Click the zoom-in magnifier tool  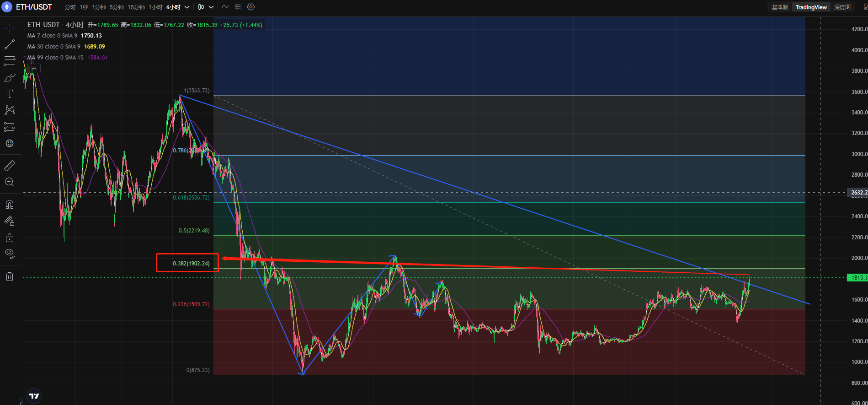click(x=10, y=182)
